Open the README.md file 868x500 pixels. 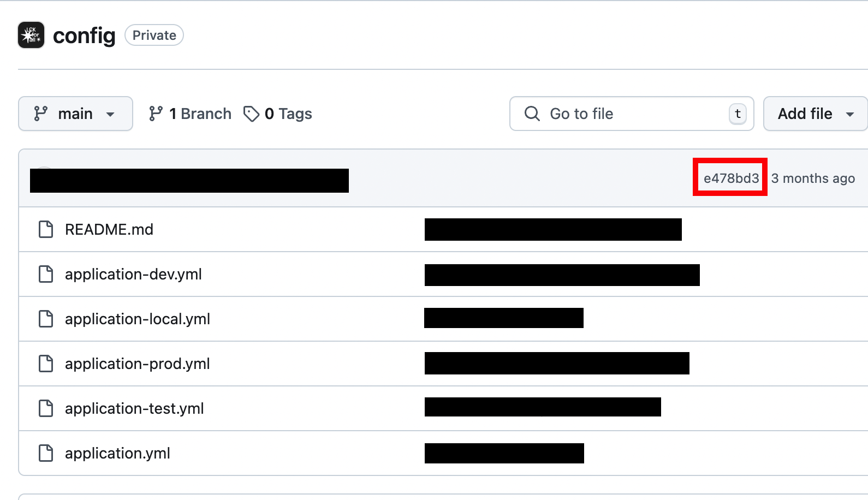[109, 229]
